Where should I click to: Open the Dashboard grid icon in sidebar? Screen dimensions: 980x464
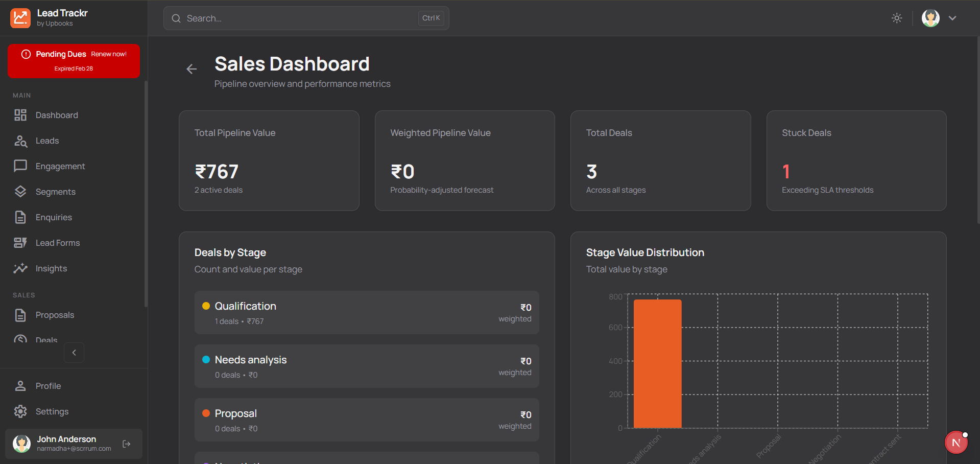[x=20, y=115]
